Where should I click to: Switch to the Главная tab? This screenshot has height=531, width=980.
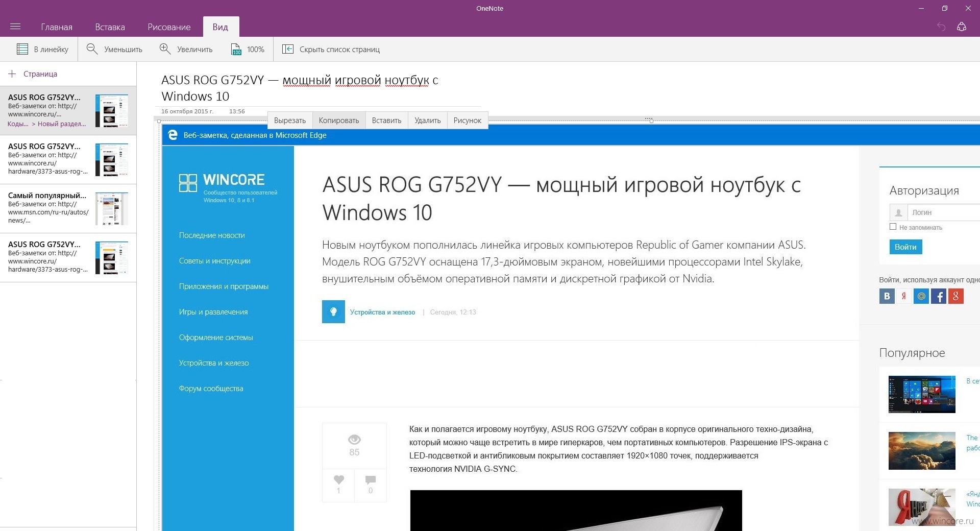pyautogui.click(x=57, y=27)
